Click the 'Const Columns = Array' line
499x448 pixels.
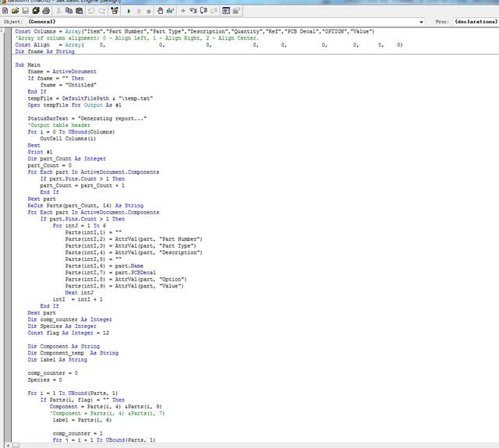[195, 31]
